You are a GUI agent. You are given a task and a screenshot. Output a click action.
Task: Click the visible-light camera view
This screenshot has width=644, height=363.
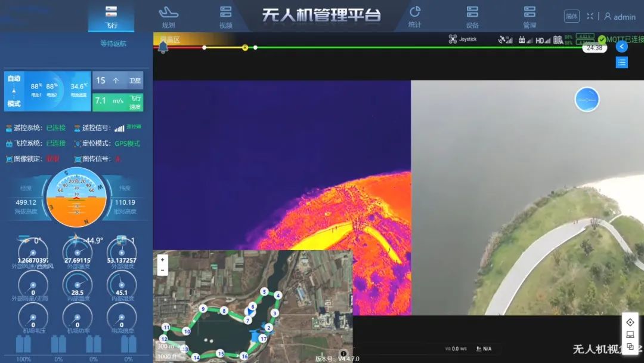click(x=527, y=198)
